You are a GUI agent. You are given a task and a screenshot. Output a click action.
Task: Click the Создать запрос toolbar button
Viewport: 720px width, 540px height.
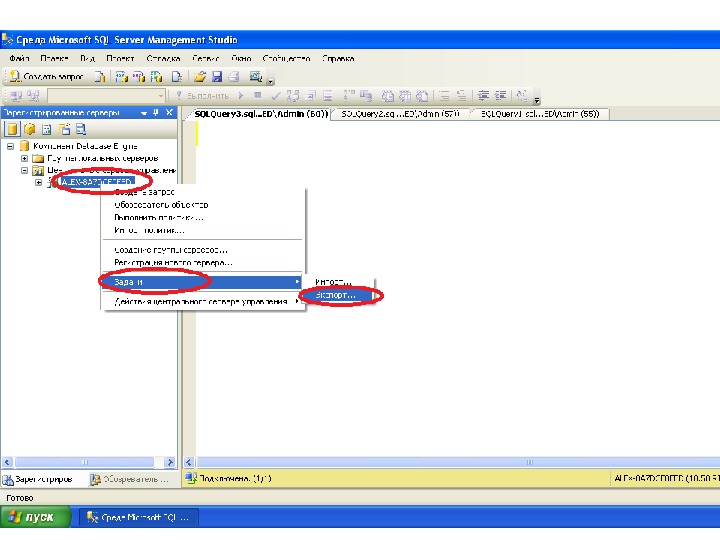click(x=46, y=77)
